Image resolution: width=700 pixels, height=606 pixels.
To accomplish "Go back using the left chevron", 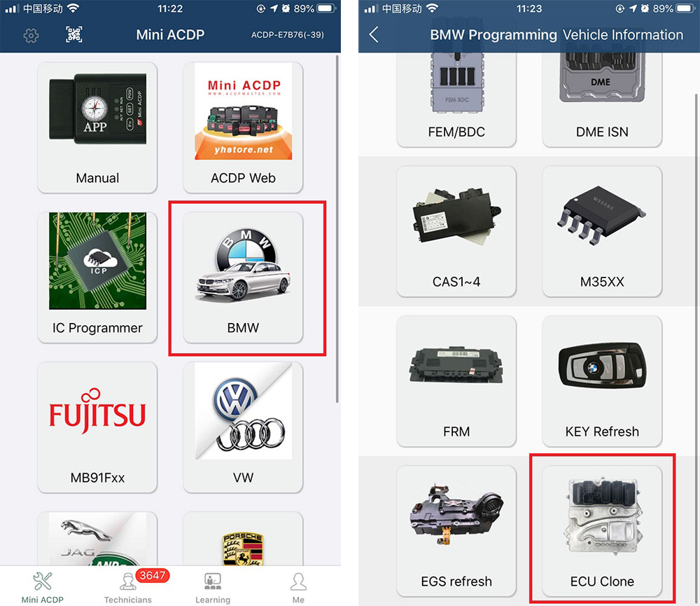I will 374,34.
